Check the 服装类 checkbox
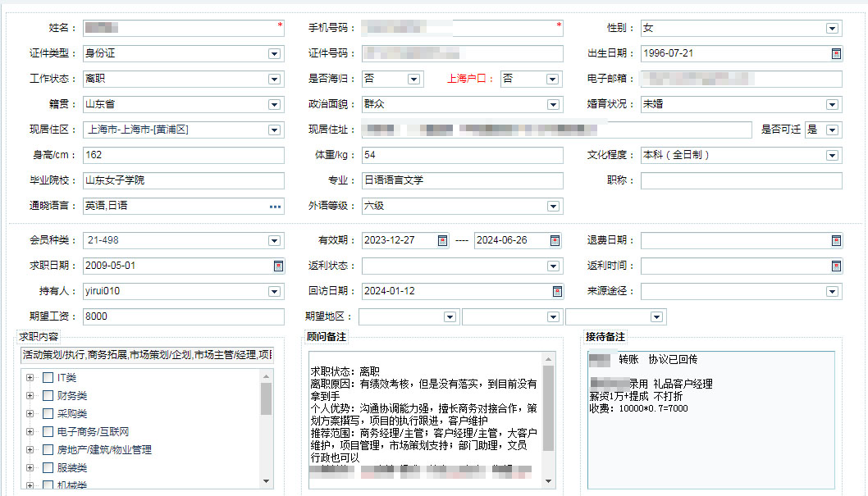The width and height of the screenshot is (868, 496). (48, 468)
